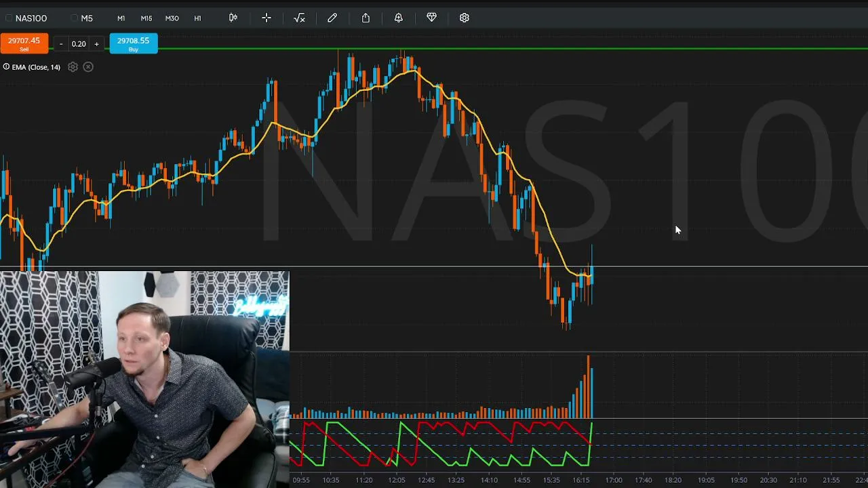Switch to the H1 timeframe

197,18
